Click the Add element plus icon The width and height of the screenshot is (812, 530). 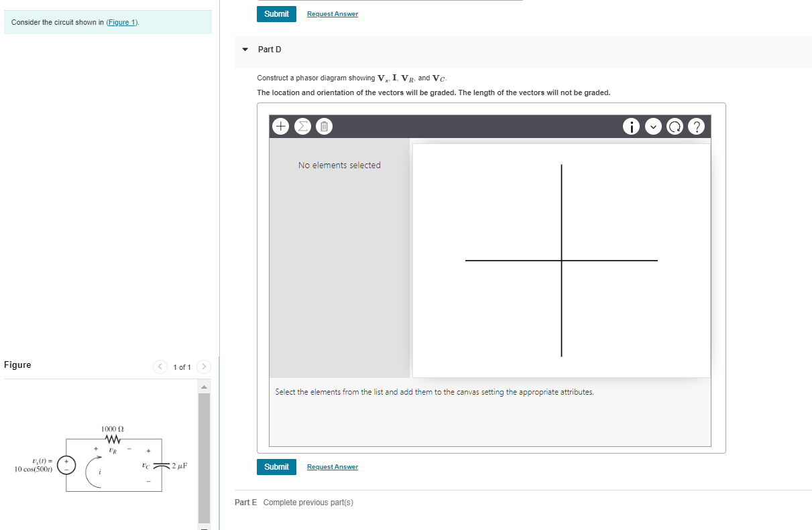[x=280, y=126]
